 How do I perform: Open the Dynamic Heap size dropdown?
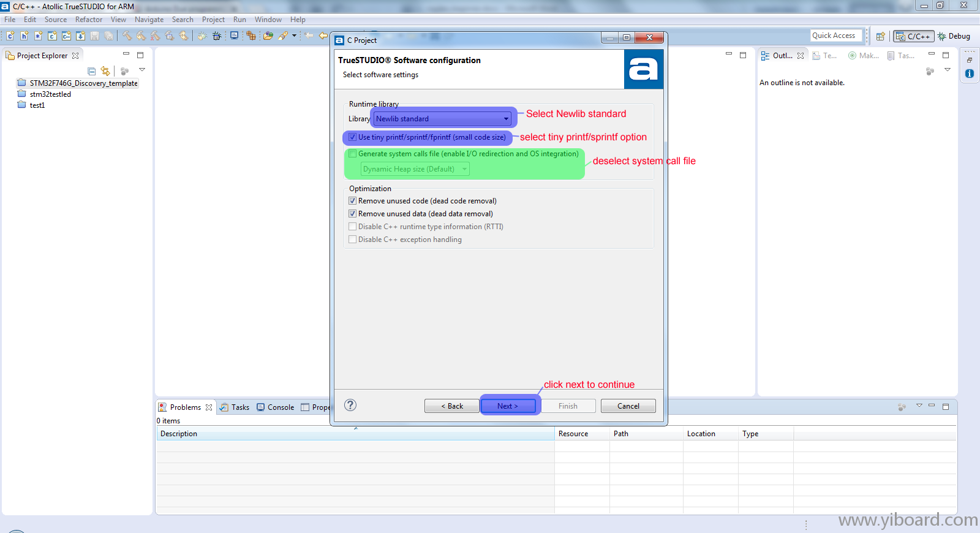coord(415,169)
